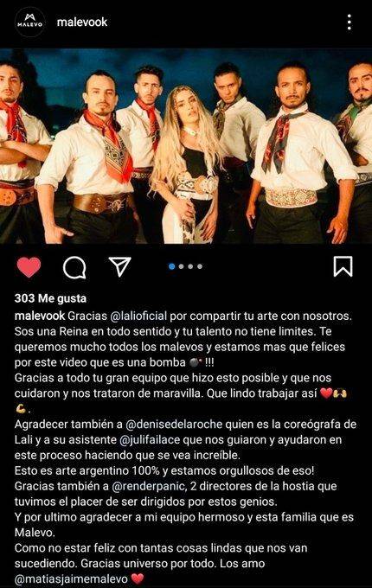Save post with bookmark icon
This screenshot has height=588, width=372.
pyautogui.click(x=343, y=266)
